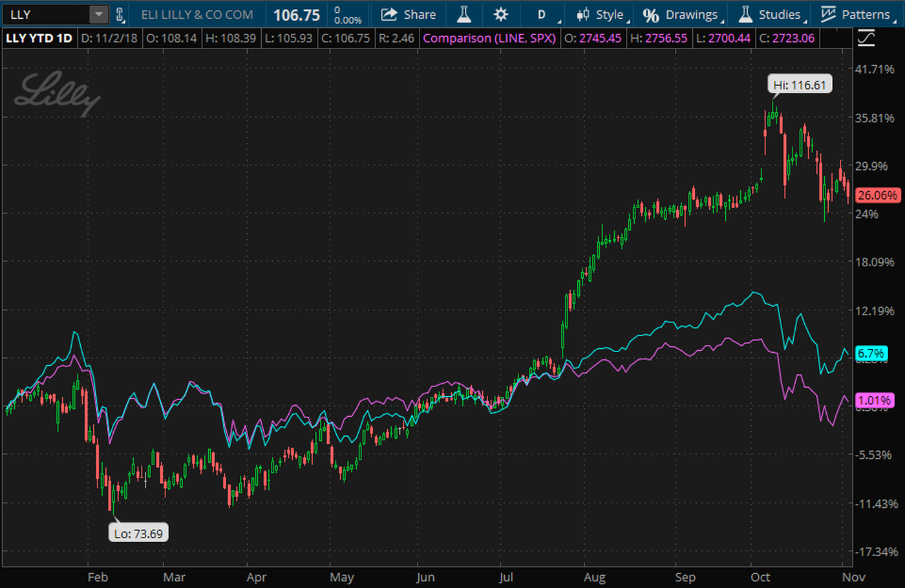Viewport: 905px width, 588px height.
Task: Click the 26.06% red price axis label
Action: [x=877, y=194]
